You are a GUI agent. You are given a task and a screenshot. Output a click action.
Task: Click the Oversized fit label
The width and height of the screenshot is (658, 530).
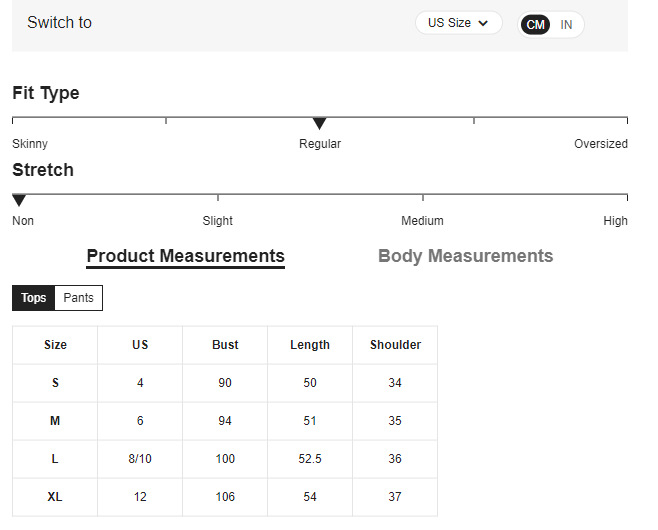pos(600,144)
